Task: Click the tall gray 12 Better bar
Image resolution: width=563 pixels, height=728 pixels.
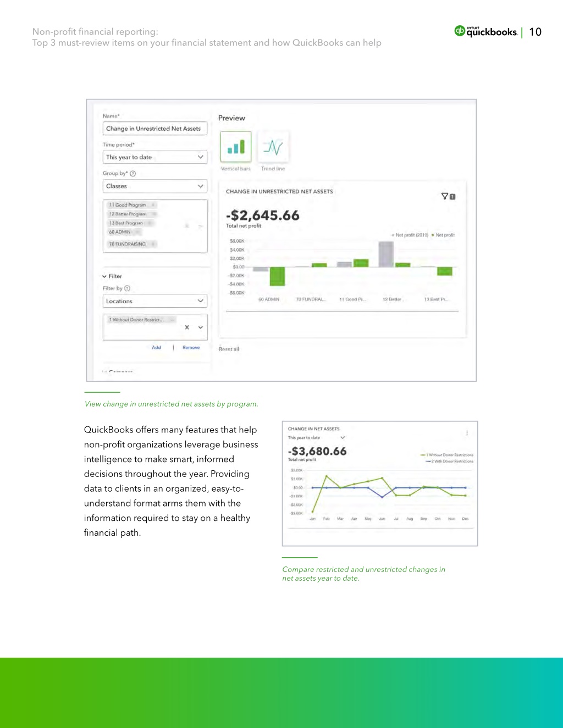Action: 386,254
